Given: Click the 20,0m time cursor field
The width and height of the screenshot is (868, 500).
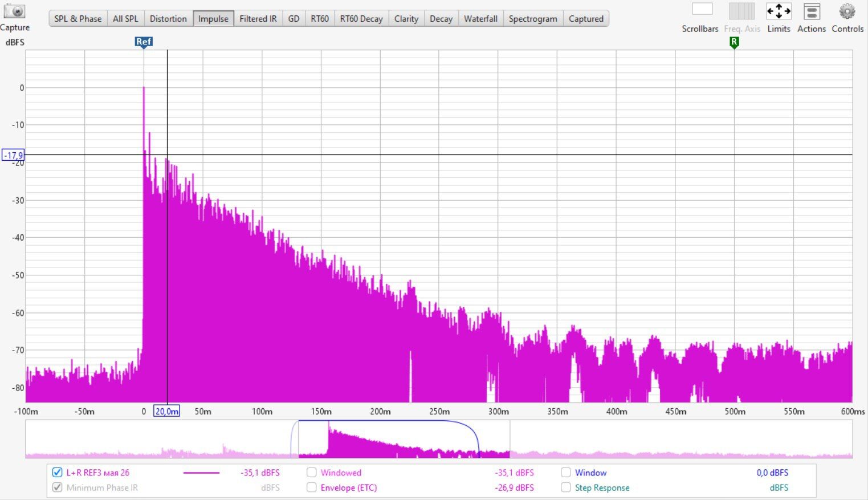Looking at the screenshot, I should [x=166, y=411].
